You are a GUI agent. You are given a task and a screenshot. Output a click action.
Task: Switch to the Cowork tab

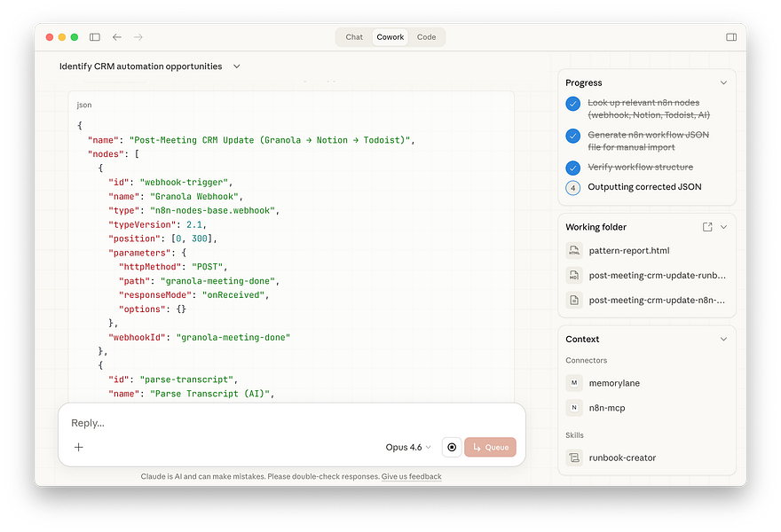tap(390, 37)
